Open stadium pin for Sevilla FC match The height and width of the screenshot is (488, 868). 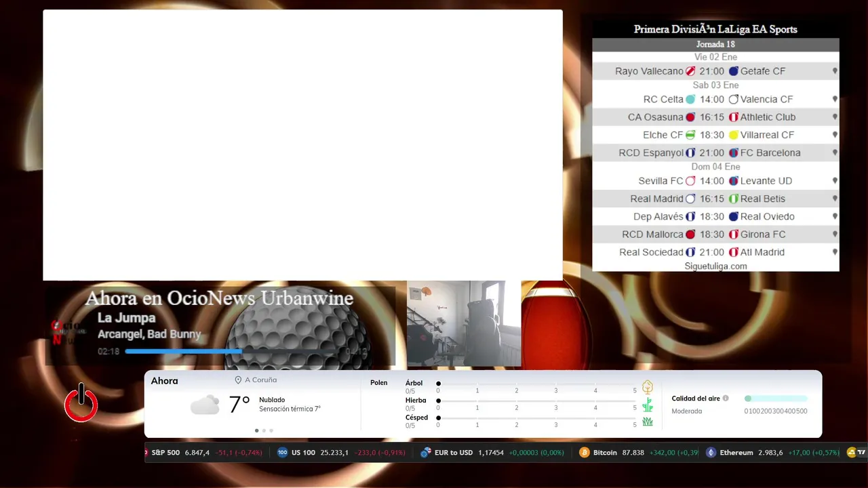(x=835, y=181)
